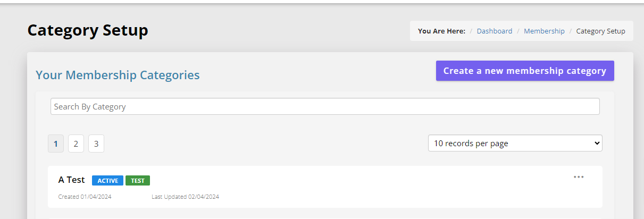
Task: Open the A Test category title
Action: (x=71, y=180)
